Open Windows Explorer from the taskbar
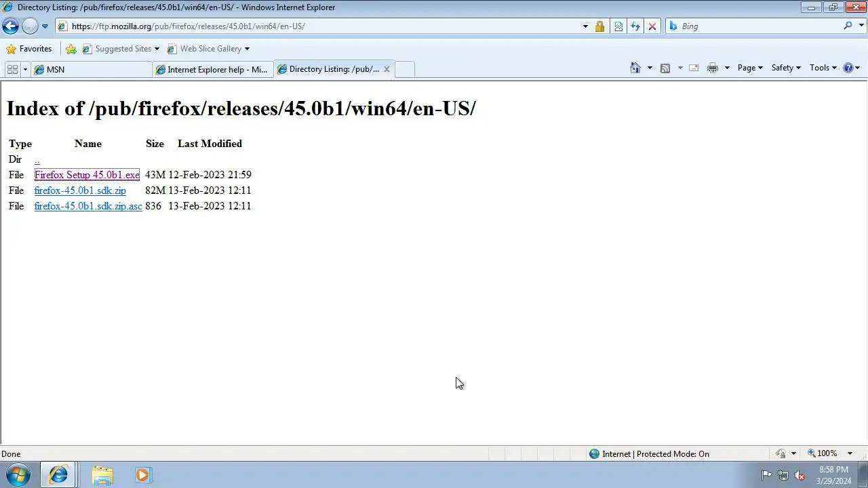The width and height of the screenshot is (868, 488). (x=102, y=475)
